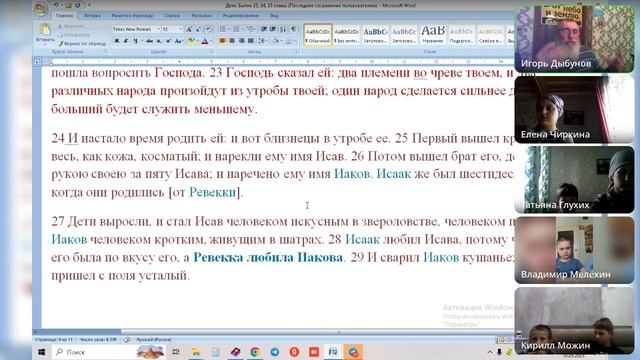Click the taskbar search box (Поиск)

coord(109,352)
